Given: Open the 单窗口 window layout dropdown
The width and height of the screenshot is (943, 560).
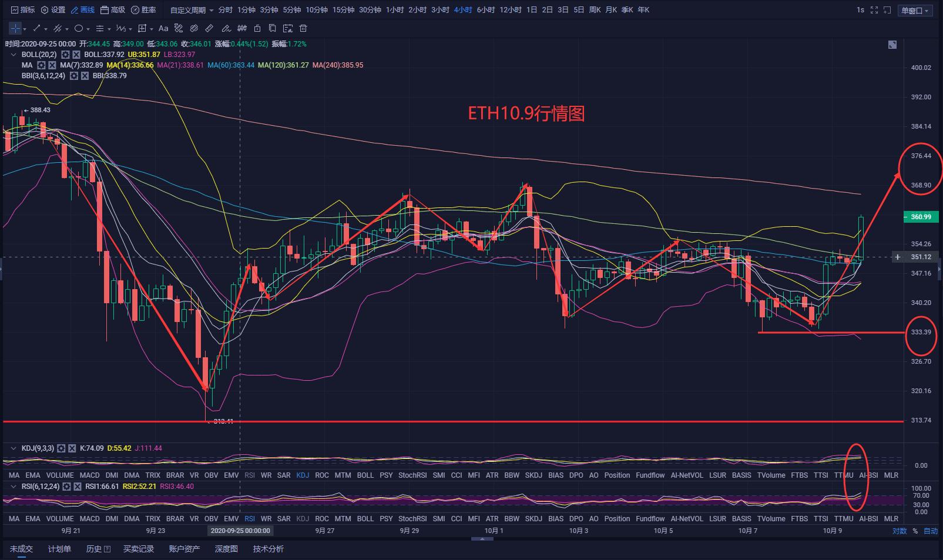Looking at the screenshot, I should pyautogui.click(x=915, y=11).
